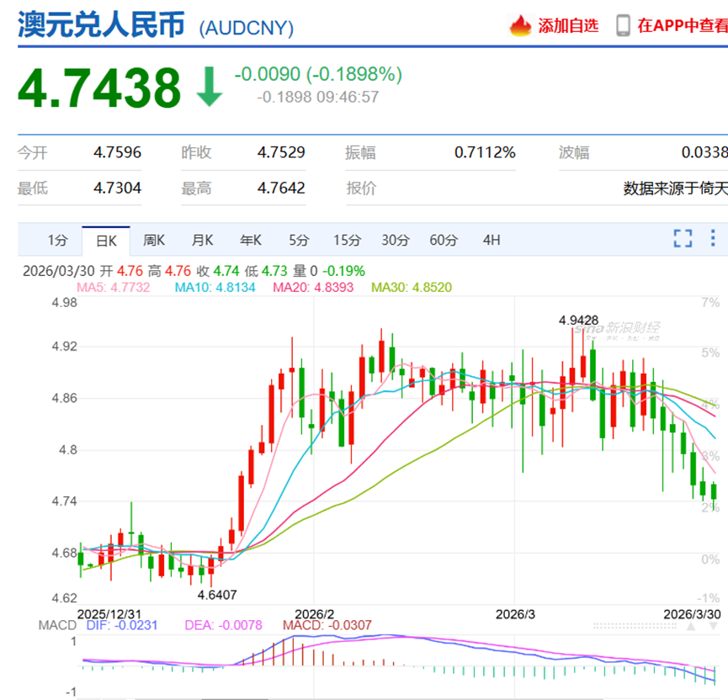
Task: Switch to the 4H chart interval
Action: point(492,241)
